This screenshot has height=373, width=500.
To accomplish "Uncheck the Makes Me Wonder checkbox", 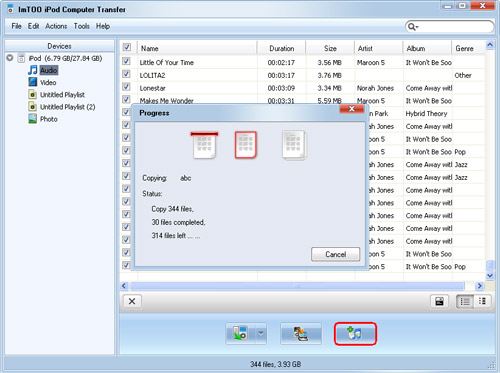I will [126, 99].
